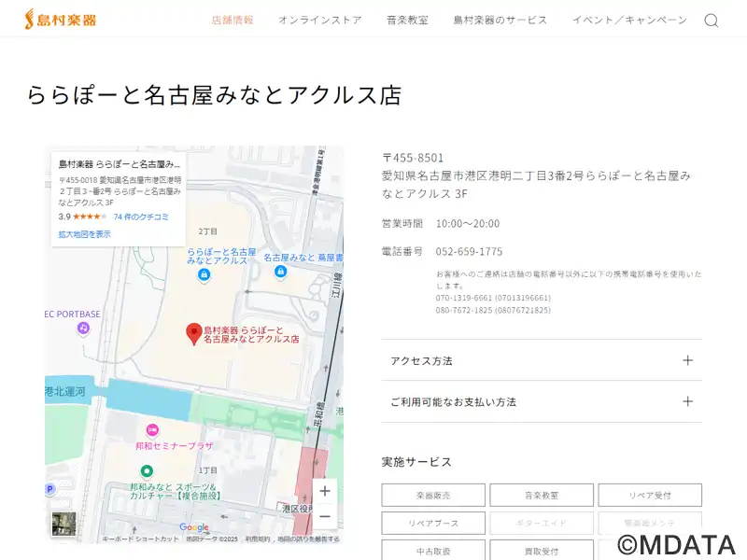The width and height of the screenshot is (747, 560).
Task: Click the 楽器販売 service button
Action: coord(433,496)
